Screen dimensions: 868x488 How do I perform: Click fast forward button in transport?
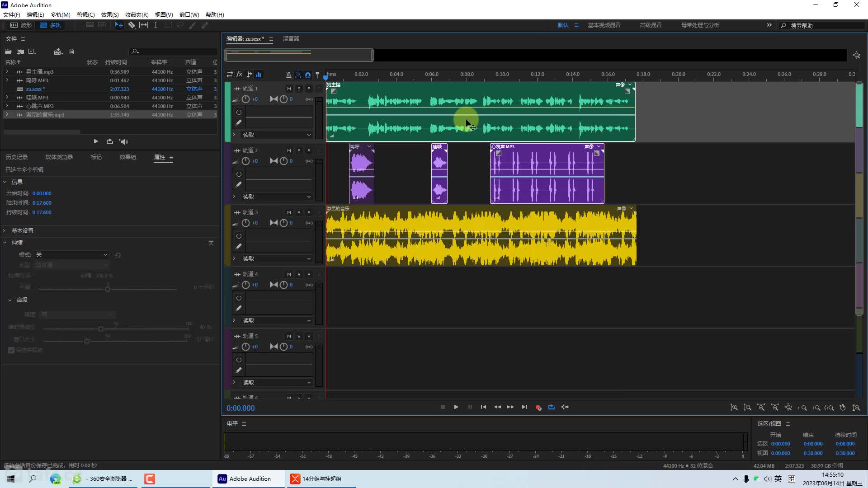510,407
